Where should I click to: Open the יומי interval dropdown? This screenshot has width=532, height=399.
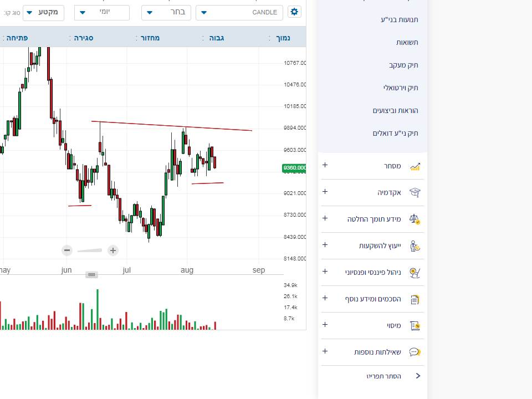pyautogui.click(x=102, y=12)
